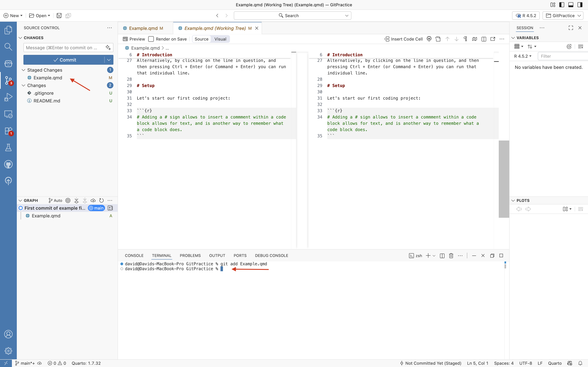Viewport: 588px width, 367px height.
Task: Switch to the PROBLEMS panel tab
Action: tap(190, 256)
